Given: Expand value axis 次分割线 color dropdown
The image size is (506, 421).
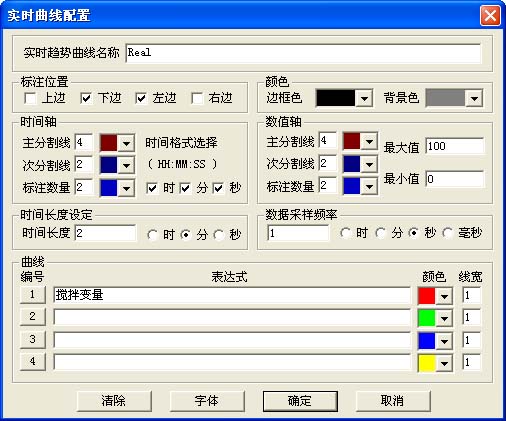Looking at the screenshot, I should point(369,164).
